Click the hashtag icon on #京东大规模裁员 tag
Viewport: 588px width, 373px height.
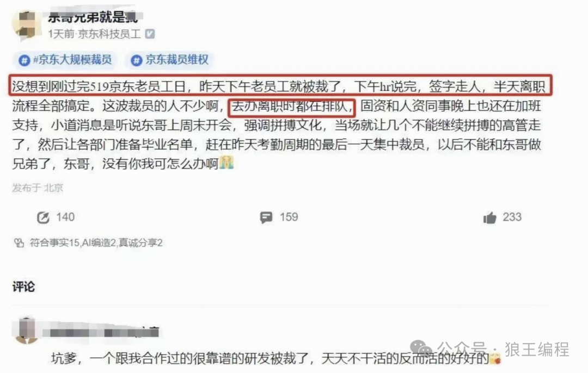click(24, 60)
